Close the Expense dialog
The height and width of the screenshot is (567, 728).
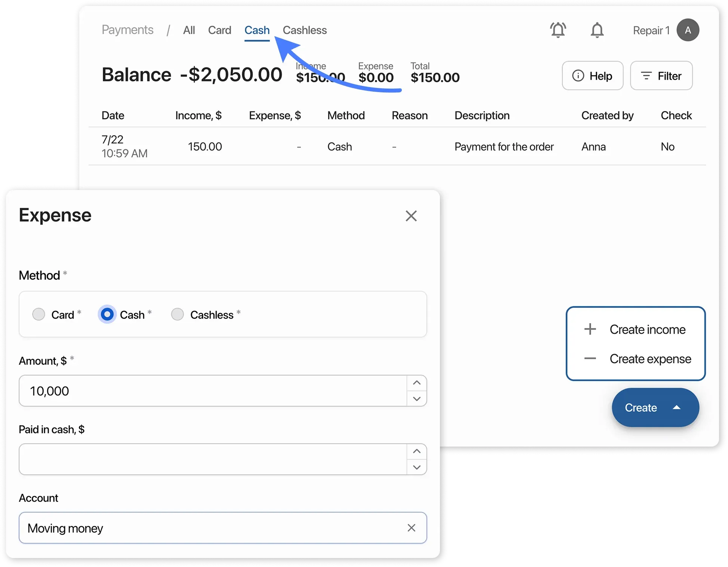(x=411, y=216)
